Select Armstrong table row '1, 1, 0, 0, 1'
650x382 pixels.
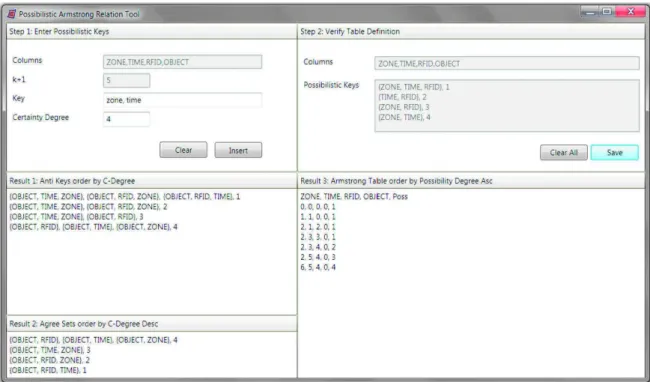click(318, 217)
